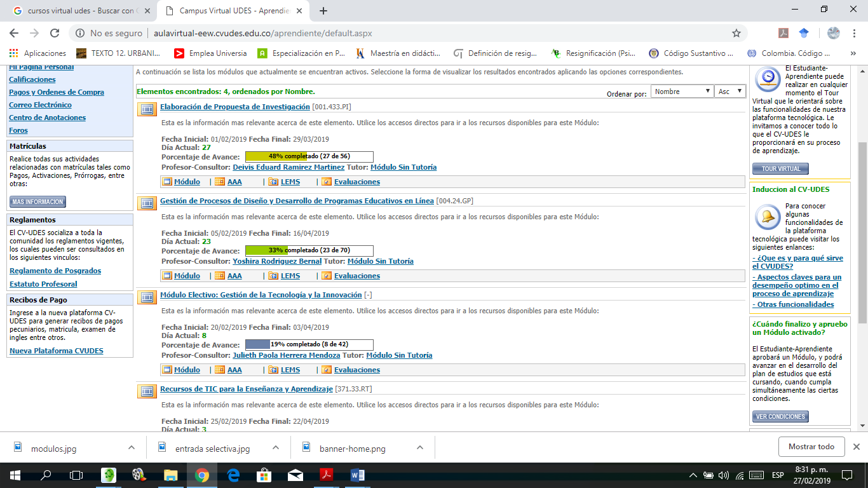Expand options for modulos.jpg download
Image resolution: width=868 pixels, height=488 pixels.
click(x=132, y=447)
